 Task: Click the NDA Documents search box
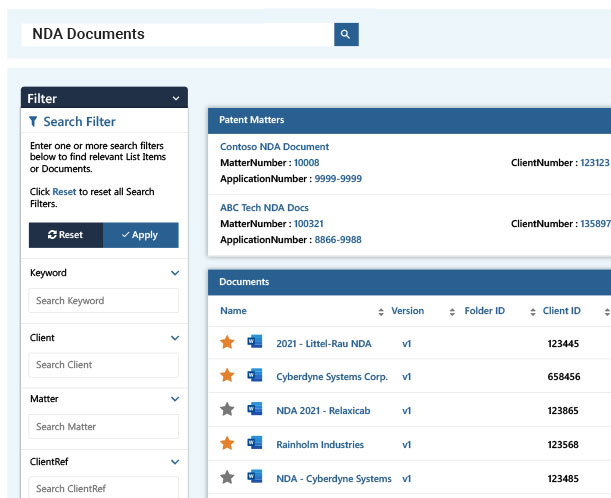point(178,34)
